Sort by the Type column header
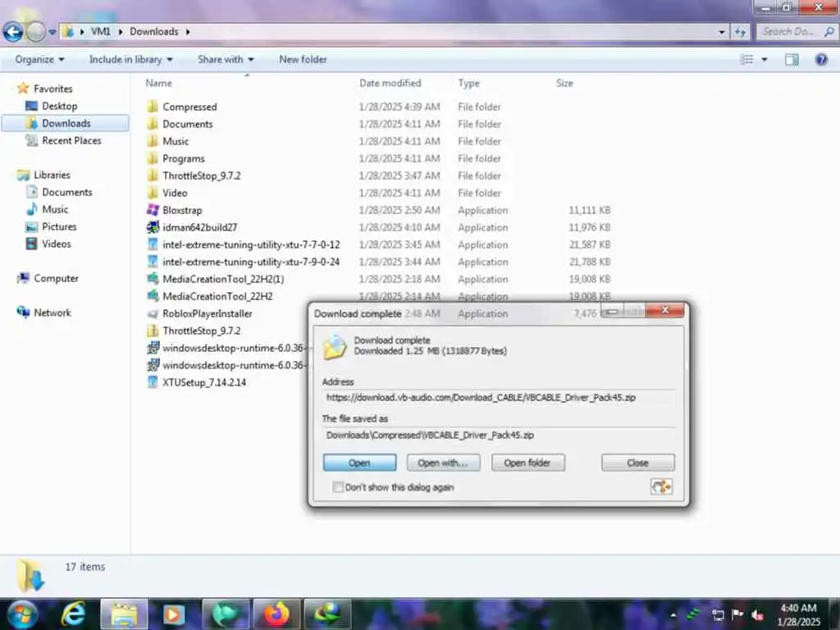840x630 pixels. click(x=468, y=83)
